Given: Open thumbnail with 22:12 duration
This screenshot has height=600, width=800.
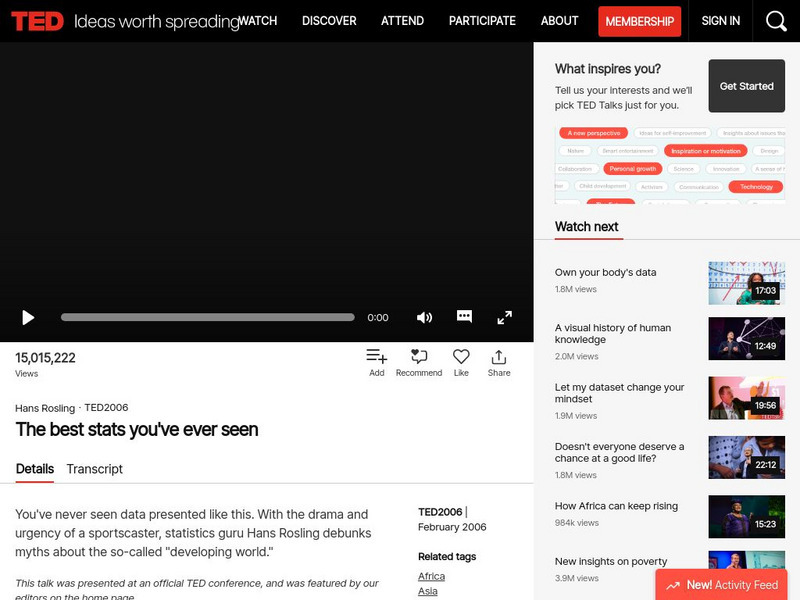Looking at the screenshot, I should (x=746, y=457).
